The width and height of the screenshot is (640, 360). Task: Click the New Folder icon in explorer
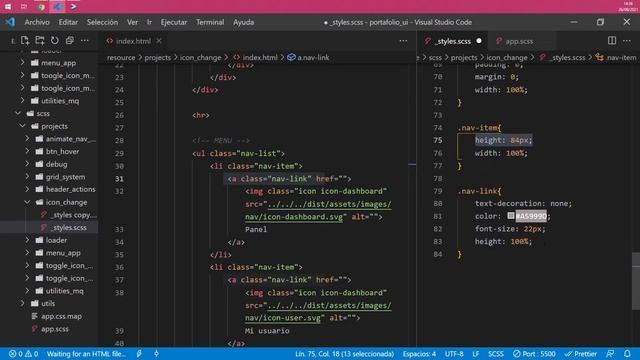40,40
